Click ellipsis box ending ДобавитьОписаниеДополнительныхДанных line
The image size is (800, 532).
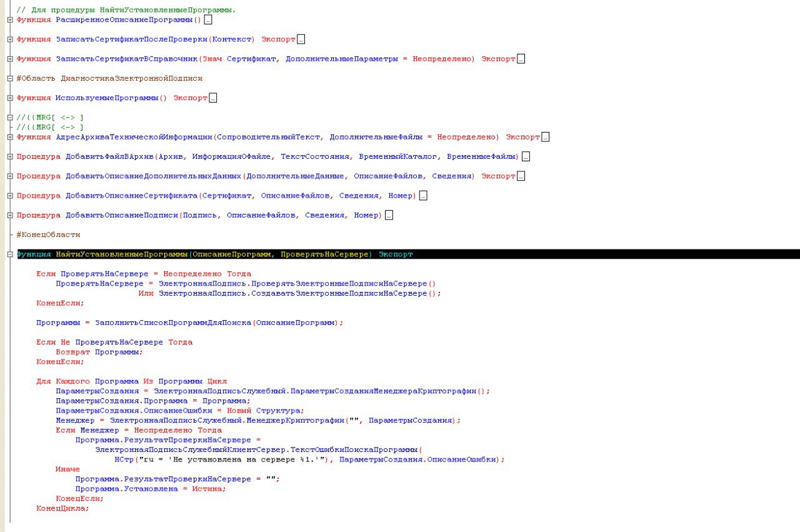(x=521, y=176)
